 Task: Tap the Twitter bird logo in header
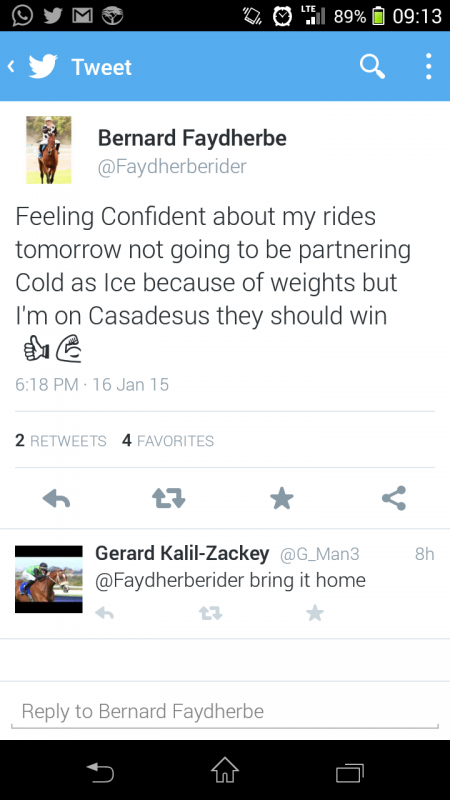43,67
